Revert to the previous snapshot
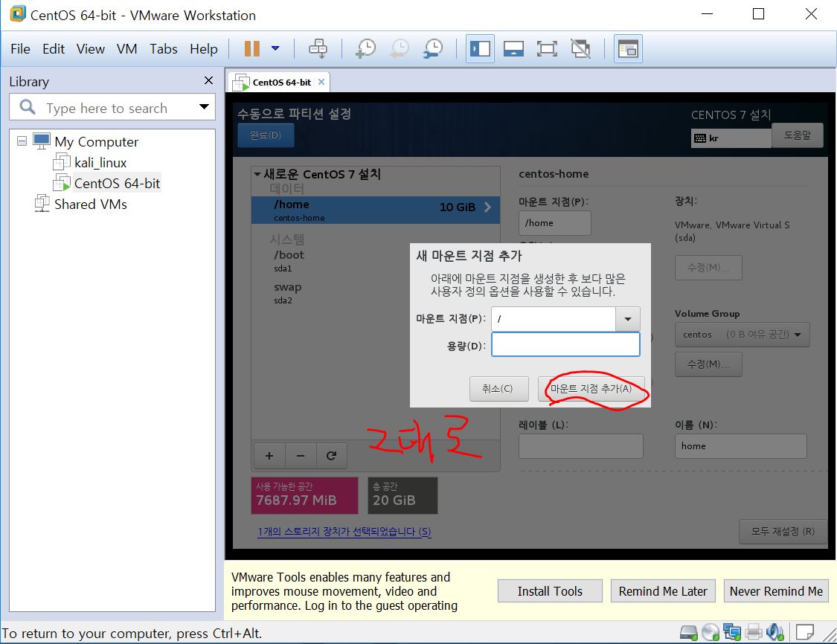The width and height of the screenshot is (837, 644). point(399,48)
